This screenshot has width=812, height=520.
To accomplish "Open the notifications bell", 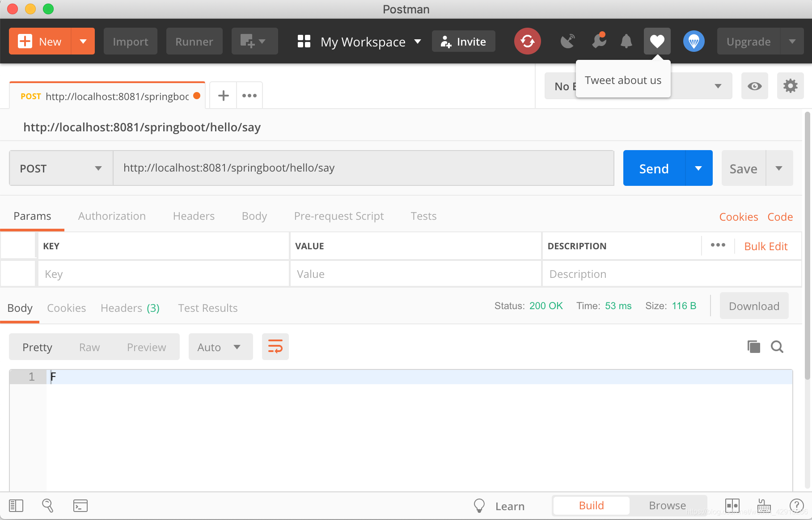I will pos(626,41).
